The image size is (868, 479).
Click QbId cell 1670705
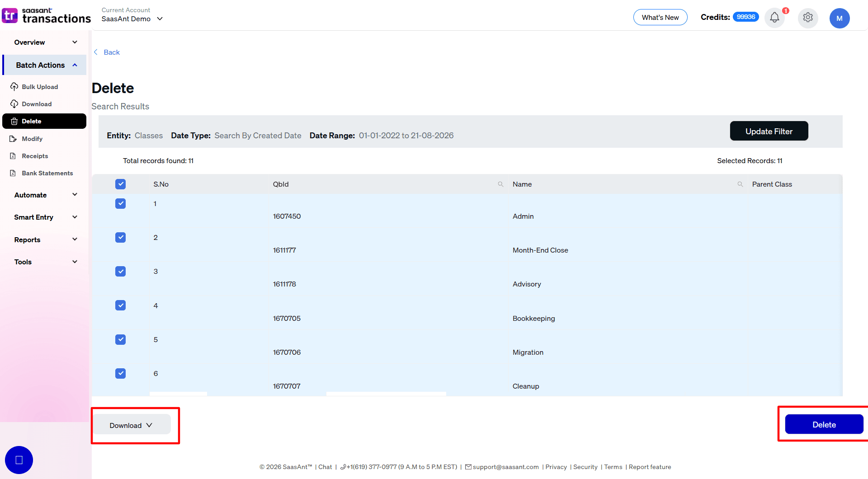(x=287, y=319)
